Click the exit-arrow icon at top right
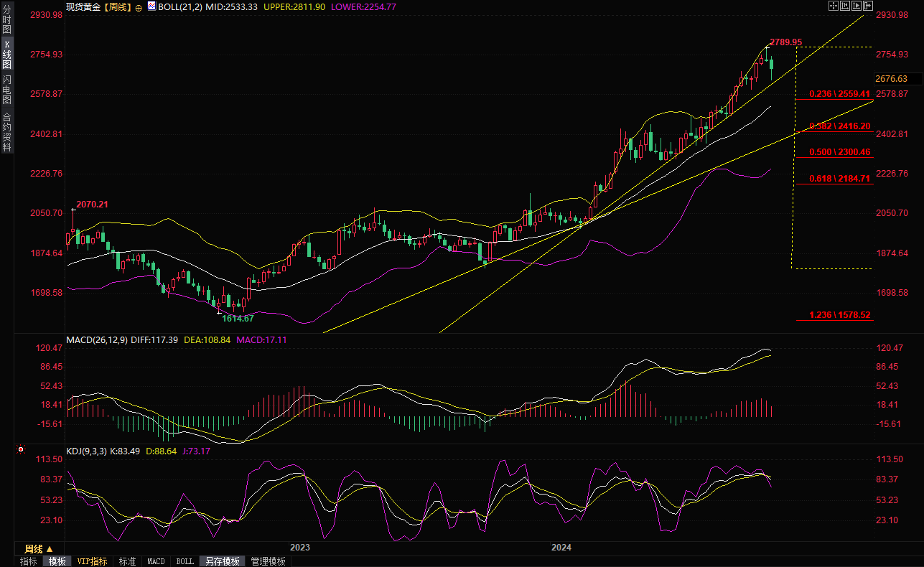This screenshot has width=924, height=567. coord(868,6)
